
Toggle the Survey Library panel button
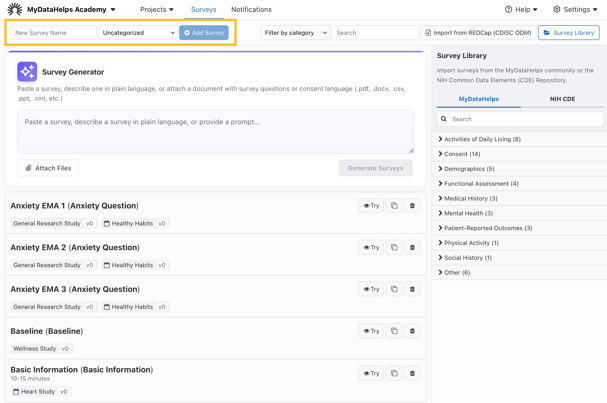point(569,33)
